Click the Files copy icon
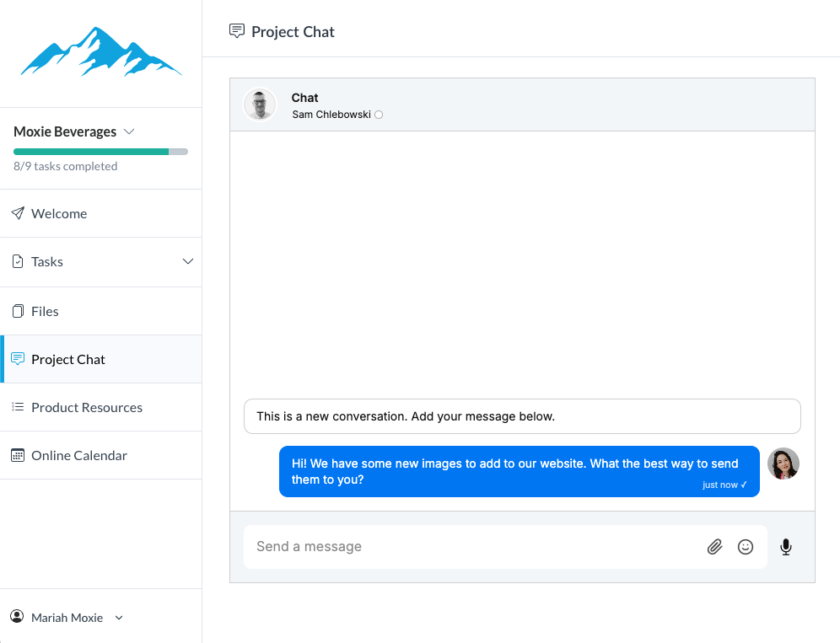 click(18, 311)
